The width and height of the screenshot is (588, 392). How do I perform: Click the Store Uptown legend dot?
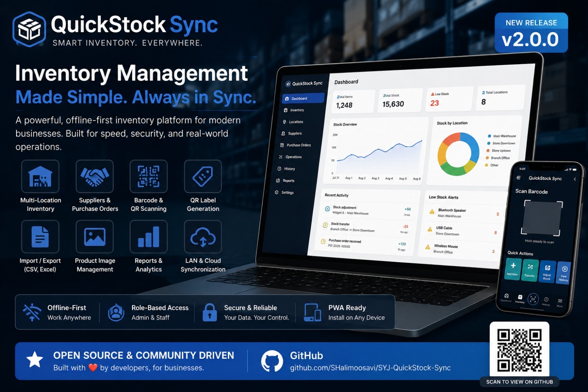point(488,151)
